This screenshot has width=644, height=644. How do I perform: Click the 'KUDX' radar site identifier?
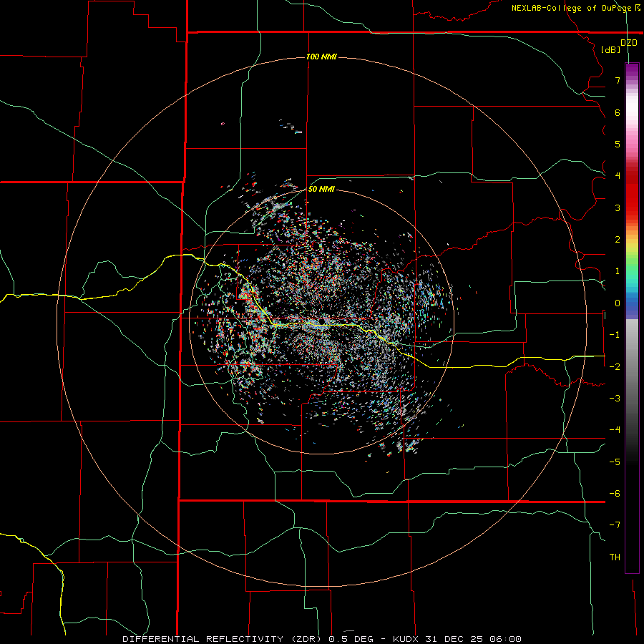tap(406, 639)
